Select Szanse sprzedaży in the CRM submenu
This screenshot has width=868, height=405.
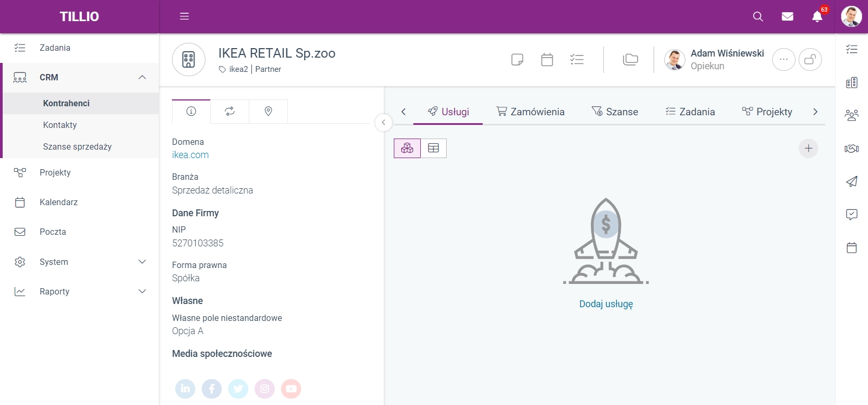81,146
